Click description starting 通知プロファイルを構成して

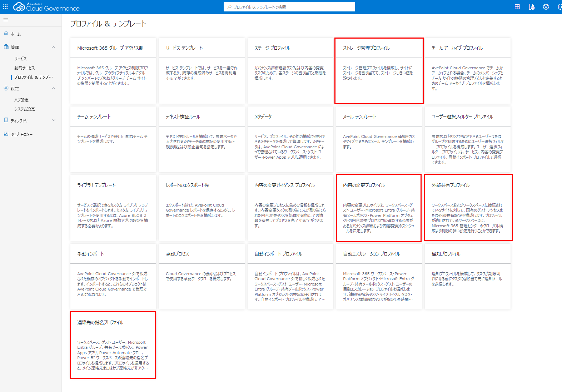[x=467, y=279]
